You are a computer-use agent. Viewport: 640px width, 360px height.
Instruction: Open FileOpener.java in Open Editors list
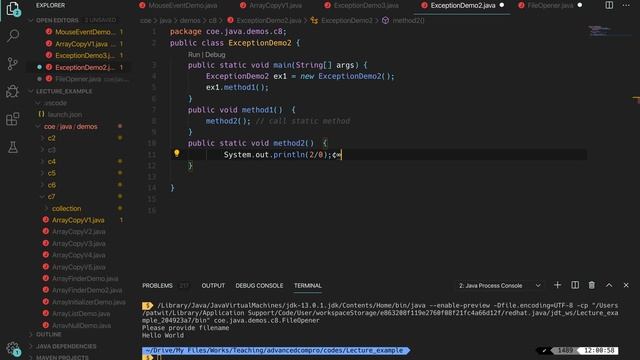tap(78, 79)
